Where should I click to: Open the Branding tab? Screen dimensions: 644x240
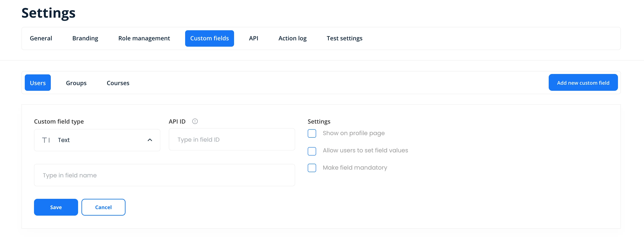pos(85,38)
